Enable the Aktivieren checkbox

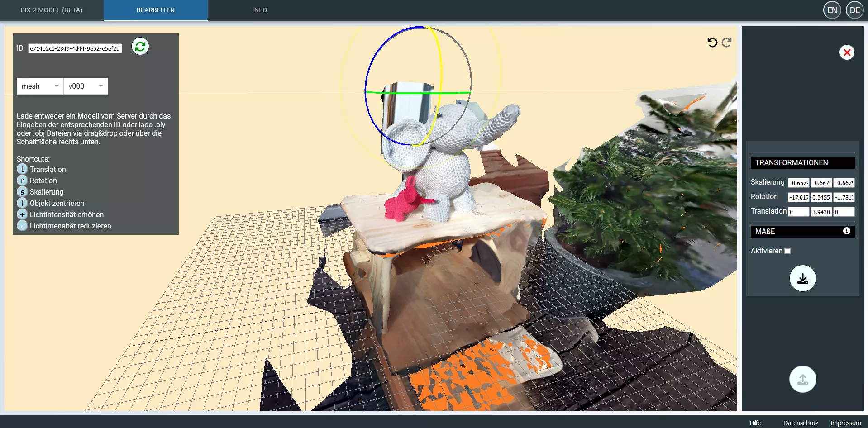(x=787, y=251)
